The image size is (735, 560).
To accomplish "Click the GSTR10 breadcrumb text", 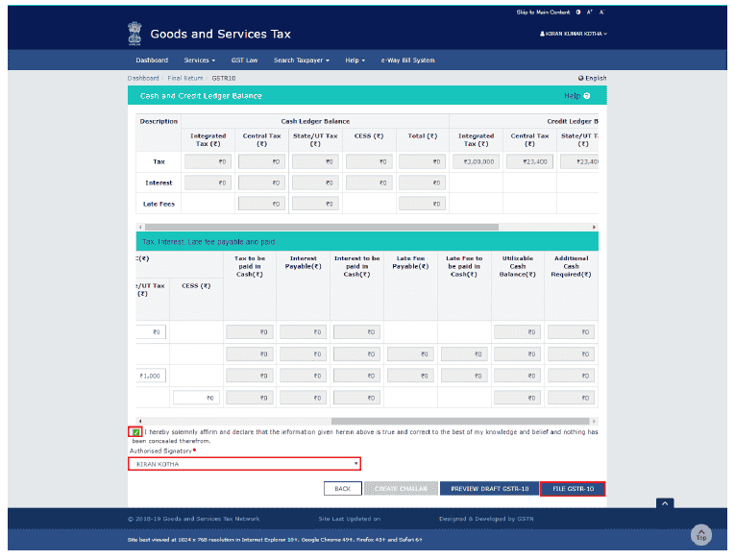I will [224, 78].
